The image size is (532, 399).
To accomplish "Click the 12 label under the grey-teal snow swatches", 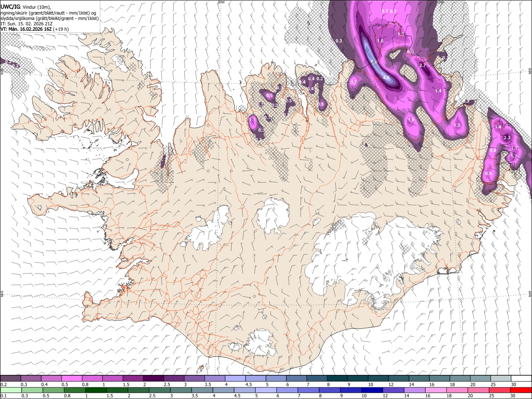I will 391,384.
